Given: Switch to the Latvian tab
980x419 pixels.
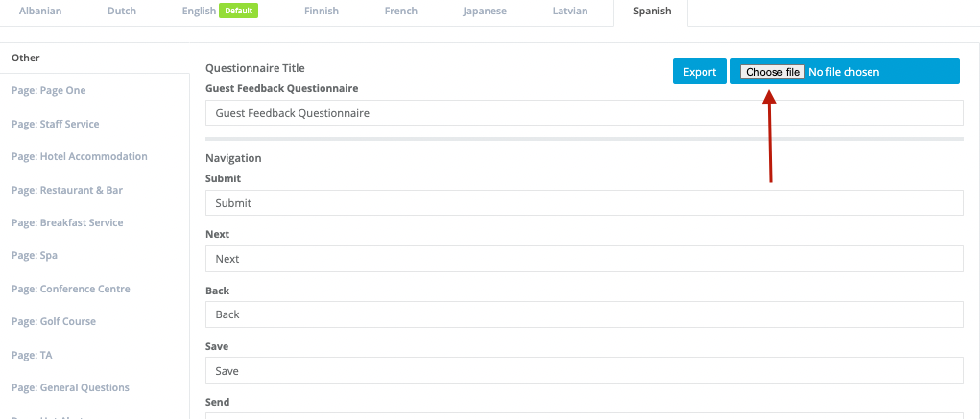Looking at the screenshot, I should point(570,12).
